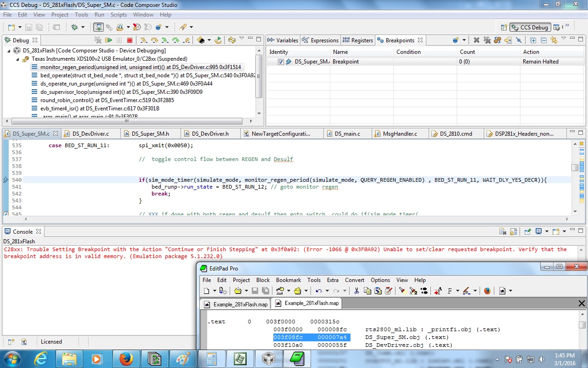Viewport: 588px width, 368px height.
Task: Switch to the Expressions tab
Action: pyautogui.click(x=320, y=40)
